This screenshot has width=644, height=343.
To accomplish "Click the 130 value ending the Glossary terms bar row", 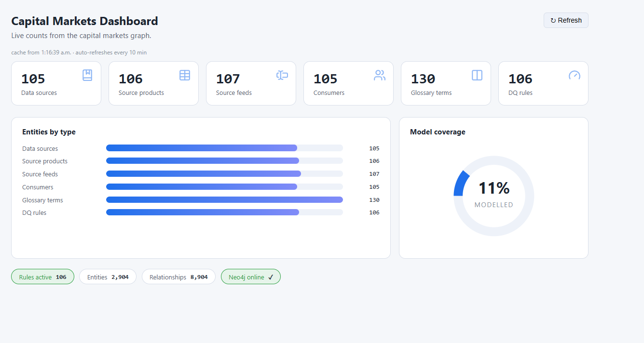I will [x=374, y=200].
